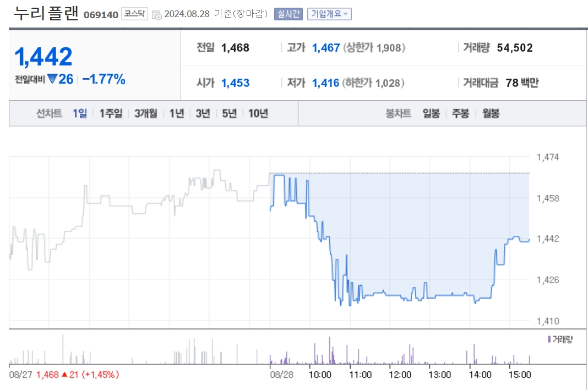Open the 주봉 weekly candle chart

tap(460, 113)
